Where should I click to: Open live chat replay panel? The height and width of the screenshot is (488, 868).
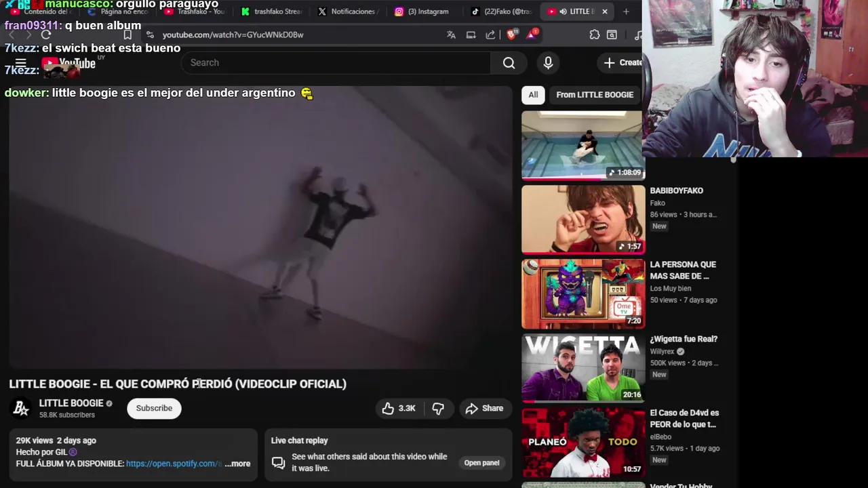tap(481, 463)
